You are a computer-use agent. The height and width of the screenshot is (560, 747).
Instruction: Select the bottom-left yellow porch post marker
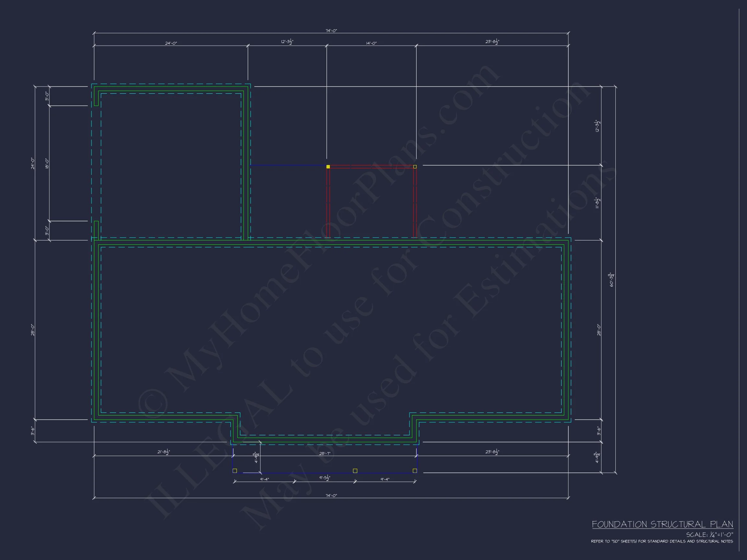[x=235, y=471]
